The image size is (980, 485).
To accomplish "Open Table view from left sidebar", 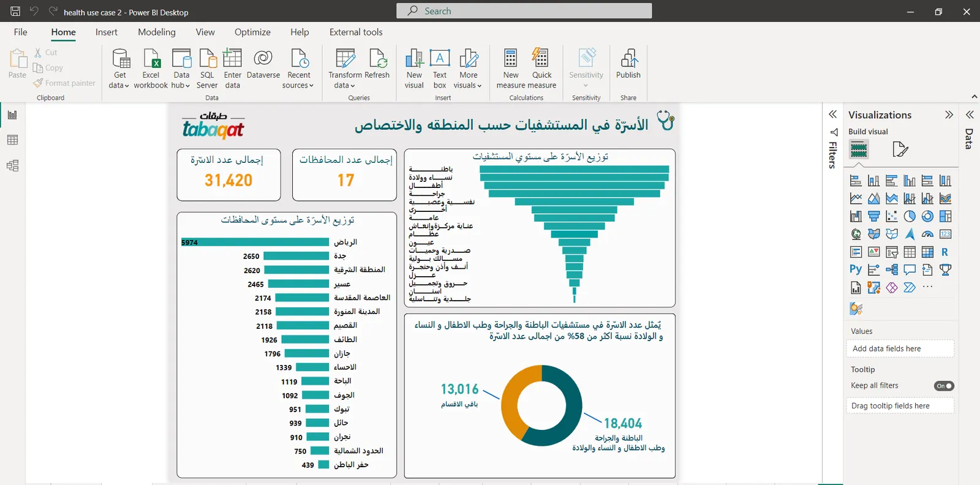I will pyautogui.click(x=12, y=140).
